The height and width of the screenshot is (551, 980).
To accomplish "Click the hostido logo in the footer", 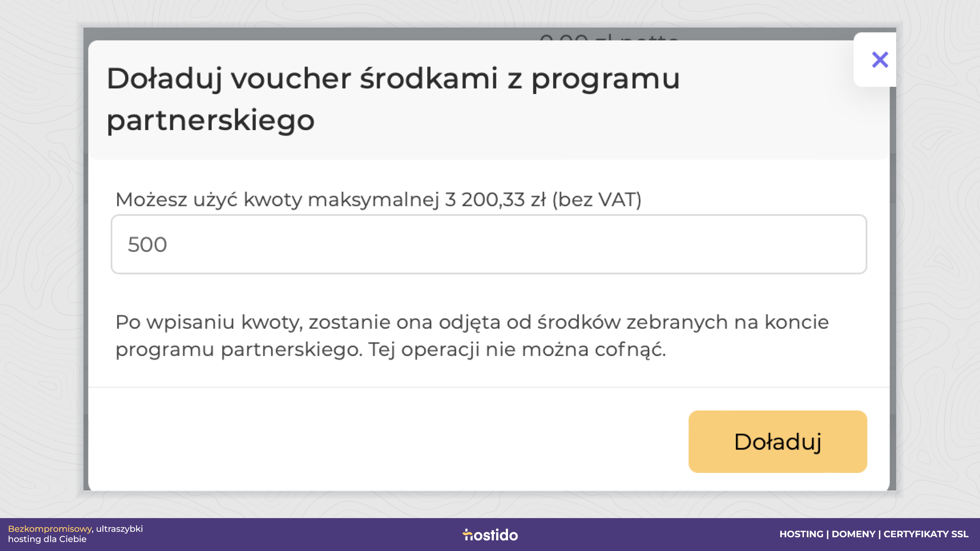I will (490, 535).
